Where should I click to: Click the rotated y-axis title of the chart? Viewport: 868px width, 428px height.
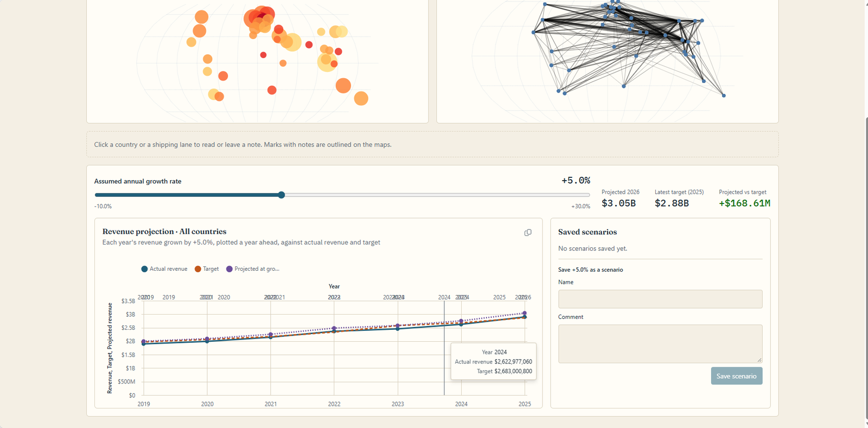[x=110, y=348]
